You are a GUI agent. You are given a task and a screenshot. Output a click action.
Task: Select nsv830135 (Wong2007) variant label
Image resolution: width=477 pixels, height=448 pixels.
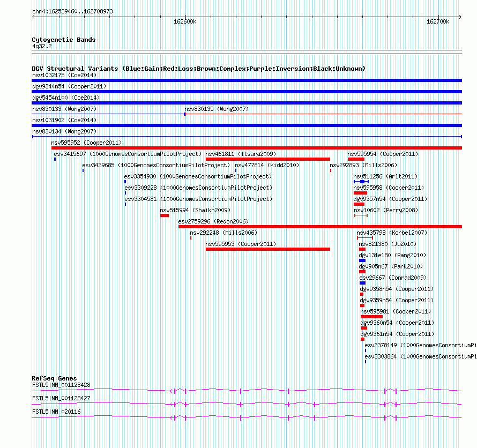(x=217, y=109)
